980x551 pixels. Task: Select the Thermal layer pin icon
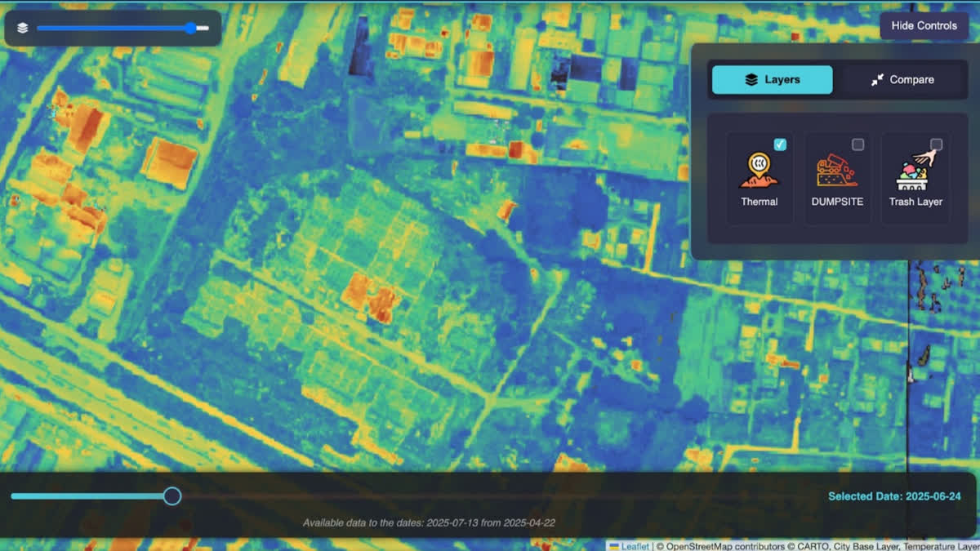click(759, 169)
